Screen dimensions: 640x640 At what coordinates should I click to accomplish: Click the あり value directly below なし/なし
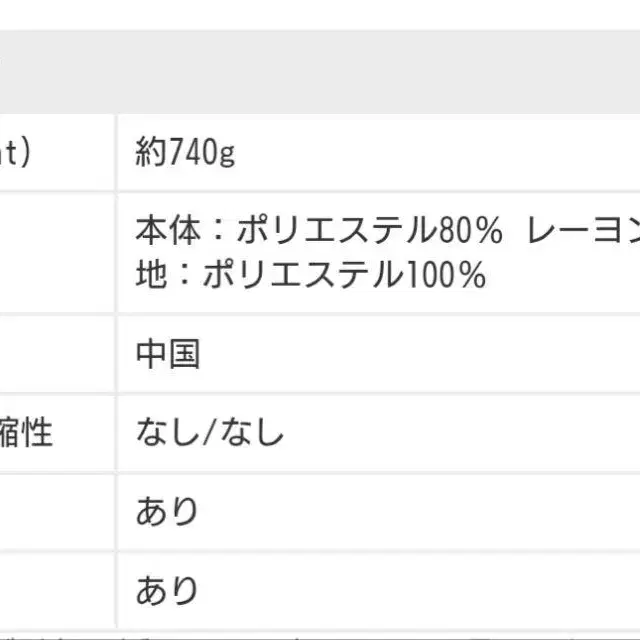pyautogui.click(x=168, y=512)
